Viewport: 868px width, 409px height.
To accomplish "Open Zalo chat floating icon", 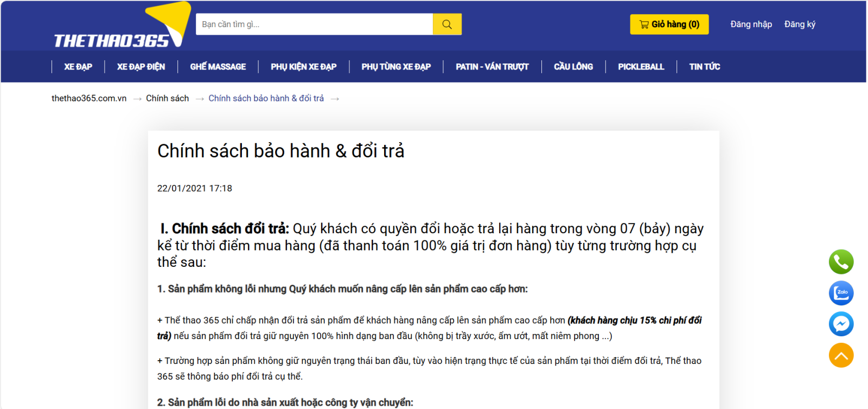I will [841, 293].
